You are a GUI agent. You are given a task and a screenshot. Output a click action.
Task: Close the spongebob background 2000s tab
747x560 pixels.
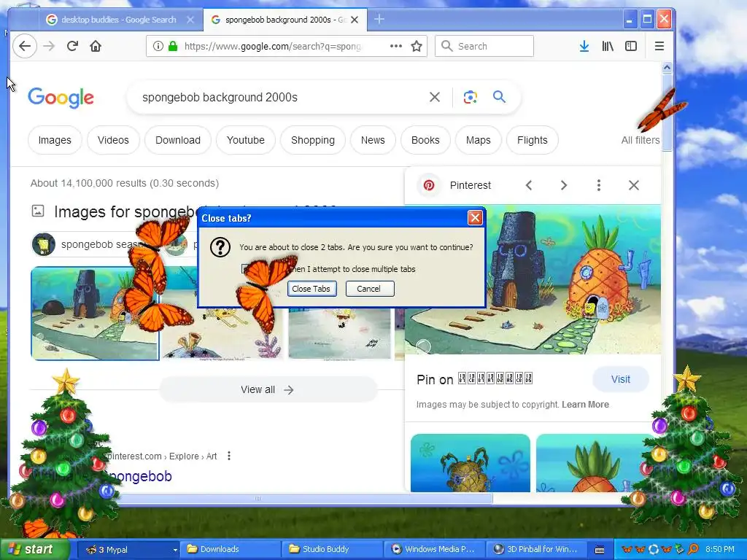(x=355, y=20)
